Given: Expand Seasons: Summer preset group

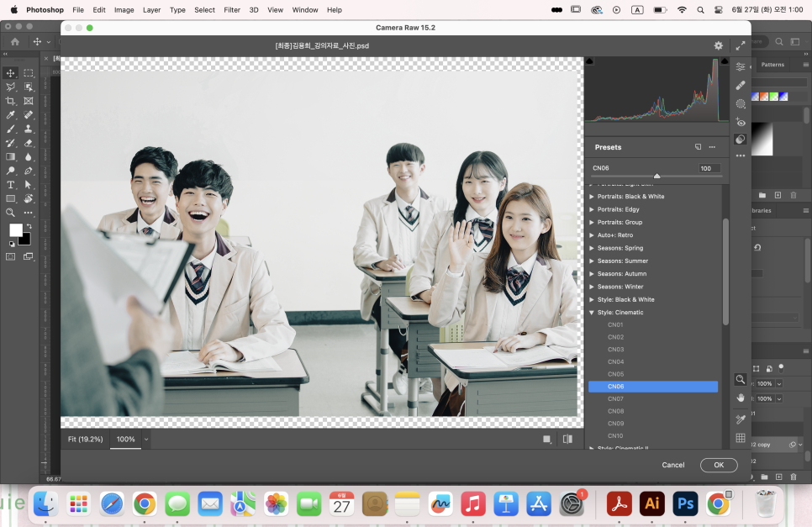Looking at the screenshot, I should pos(592,261).
